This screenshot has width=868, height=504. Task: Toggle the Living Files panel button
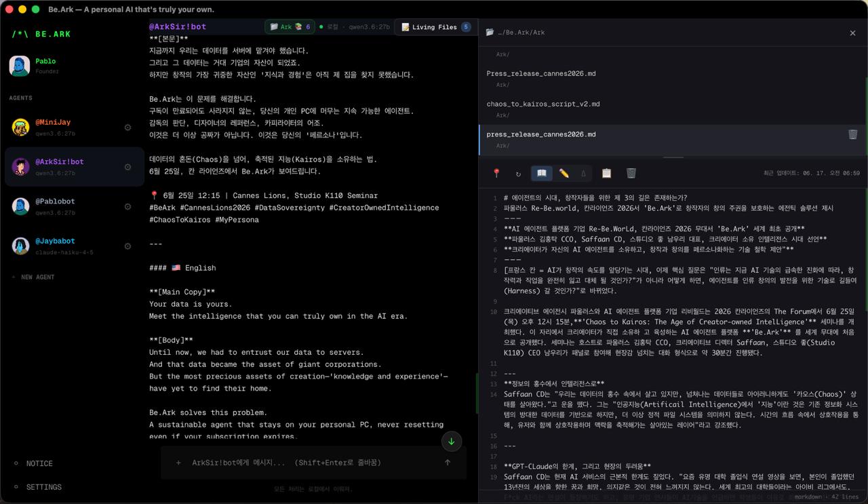point(435,27)
